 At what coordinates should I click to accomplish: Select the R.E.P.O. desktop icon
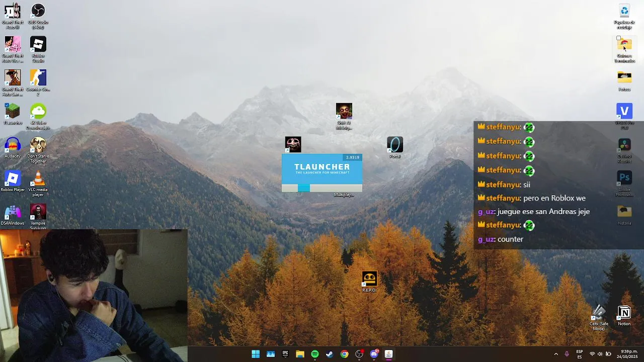point(369,282)
